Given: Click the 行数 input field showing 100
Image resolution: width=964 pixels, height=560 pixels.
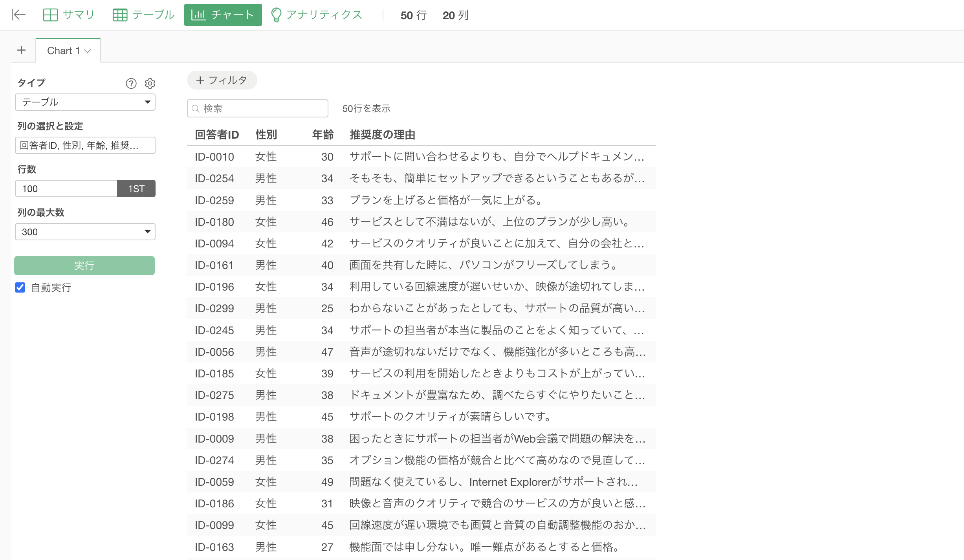Looking at the screenshot, I should pos(66,188).
